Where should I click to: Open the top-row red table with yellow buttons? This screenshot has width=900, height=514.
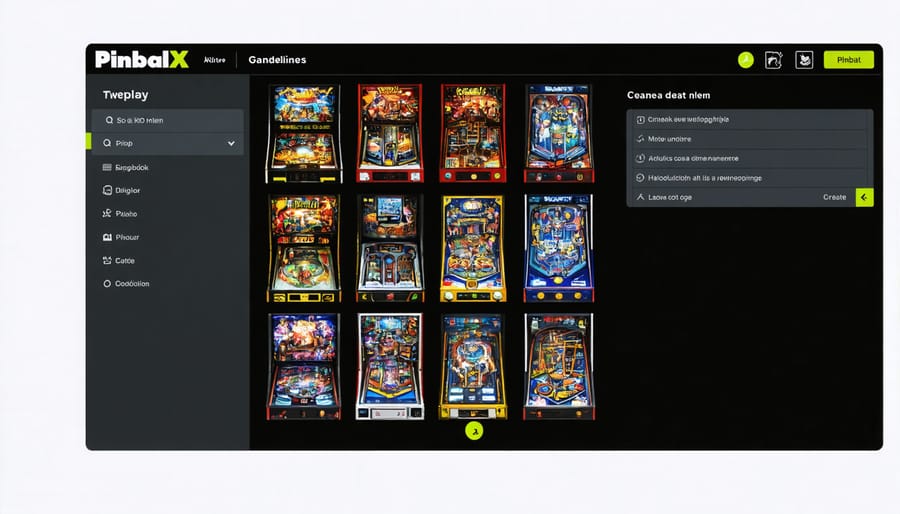click(x=473, y=133)
